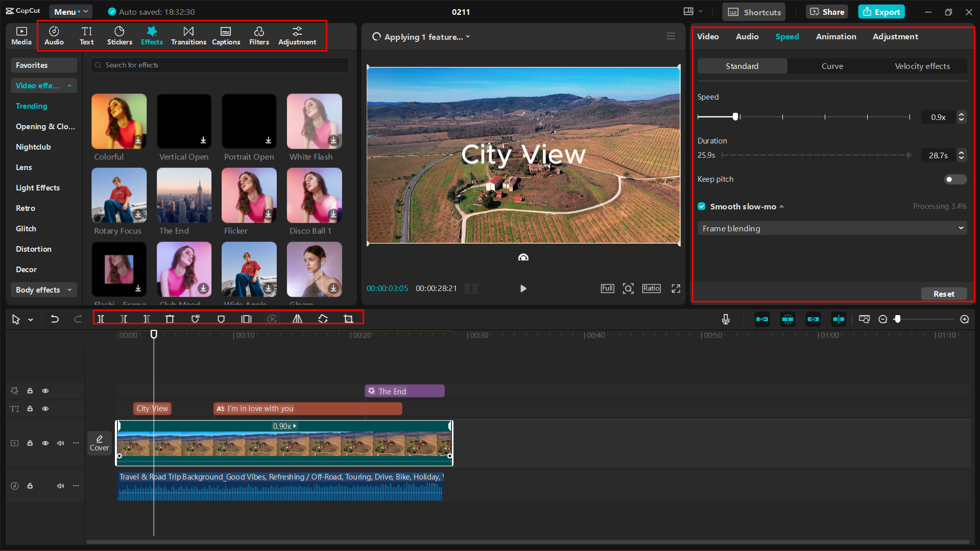Image resolution: width=980 pixels, height=551 pixels.
Task: Click the Undo arrow
Action: tap(55, 319)
